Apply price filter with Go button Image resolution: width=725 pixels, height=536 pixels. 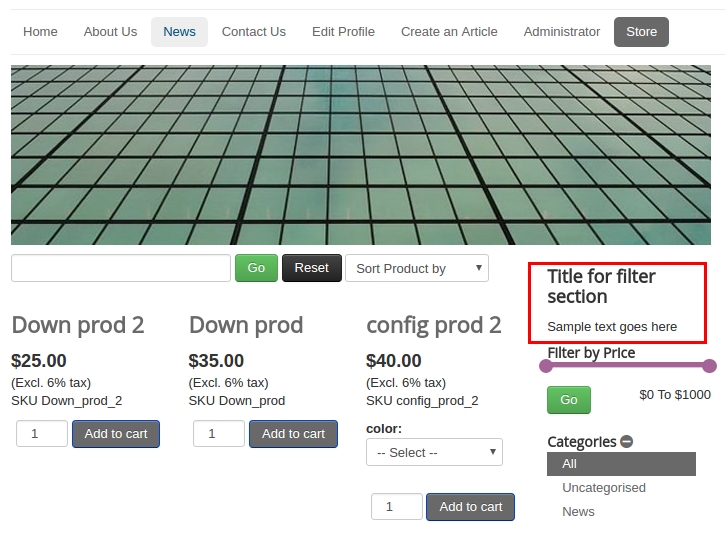[568, 399]
